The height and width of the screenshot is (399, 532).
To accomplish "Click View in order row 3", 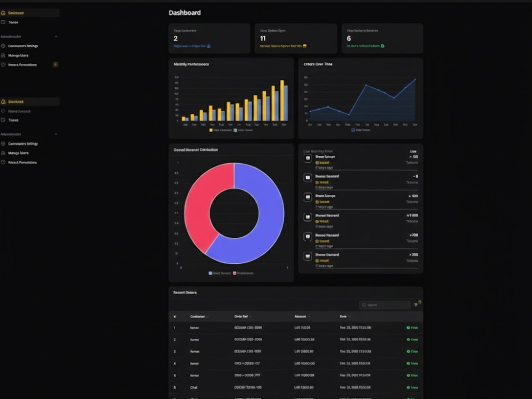I will point(412,352).
